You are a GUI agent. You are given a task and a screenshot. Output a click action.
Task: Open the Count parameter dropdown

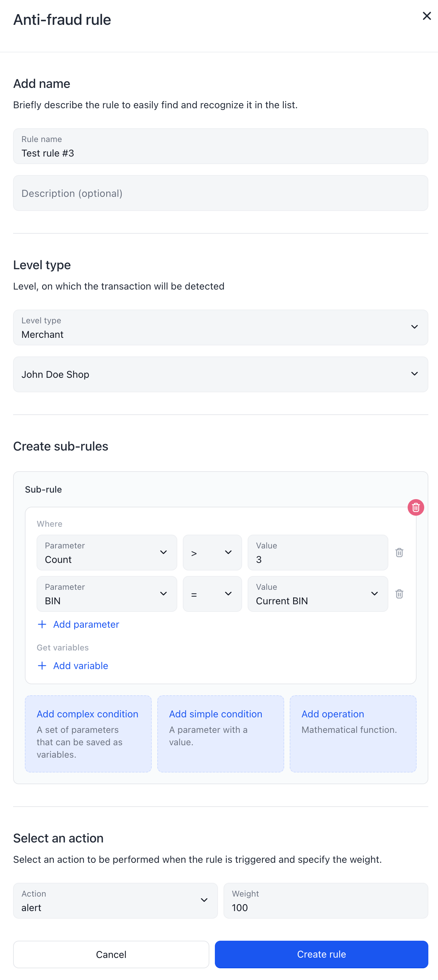coord(107,552)
